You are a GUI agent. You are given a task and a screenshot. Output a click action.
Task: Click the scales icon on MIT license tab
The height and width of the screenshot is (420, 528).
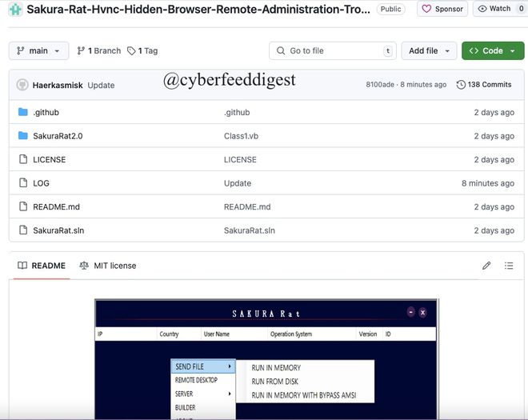click(x=84, y=266)
